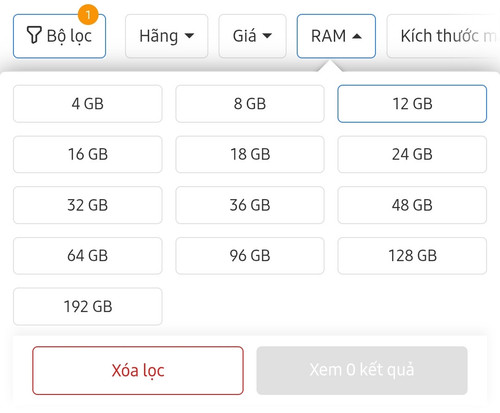Image resolution: width=500 pixels, height=413 pixels.
Task: Pick the 32 GB RAM option
Action: (88, 205)
